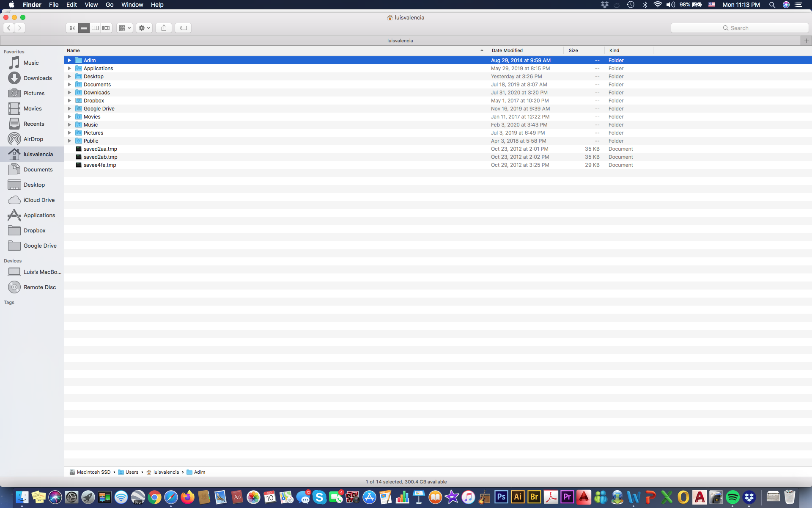
Task: Switch to icon view in toolbar
Action: (72, 28)
